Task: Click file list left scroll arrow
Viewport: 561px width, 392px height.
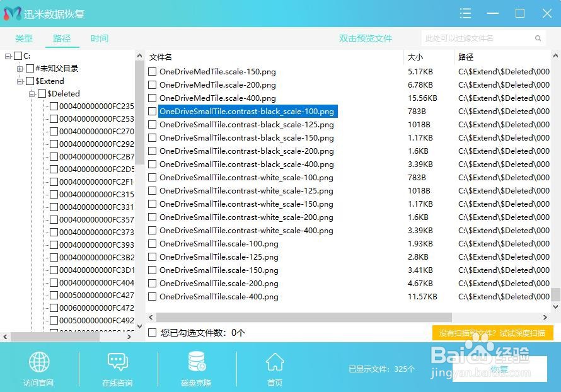Action: tap(151, 317)
